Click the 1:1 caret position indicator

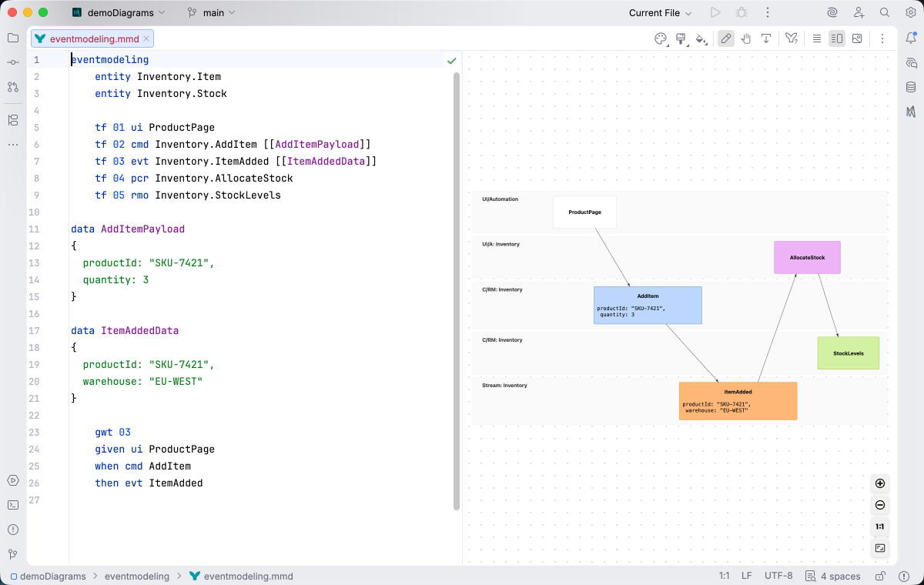click(724, 576)
